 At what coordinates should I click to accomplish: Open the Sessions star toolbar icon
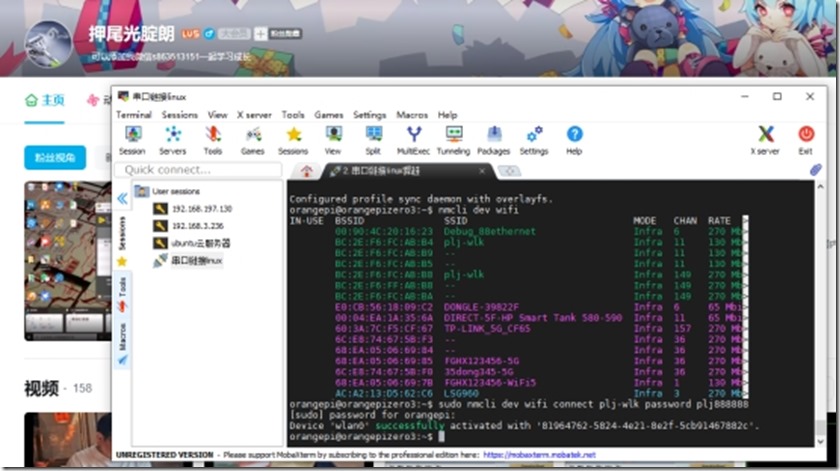pyautogui.click(x=293, y=140)
